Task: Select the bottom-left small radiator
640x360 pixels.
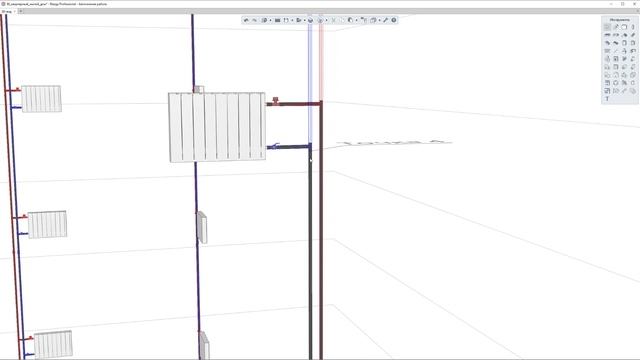Action: point(53,344)
